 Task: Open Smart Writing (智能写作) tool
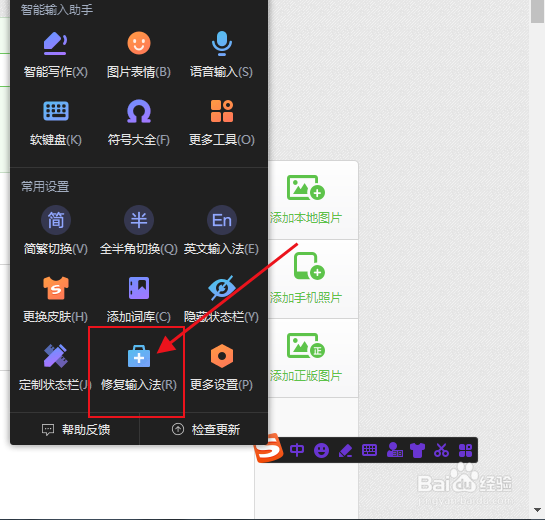tap(56, 55)
